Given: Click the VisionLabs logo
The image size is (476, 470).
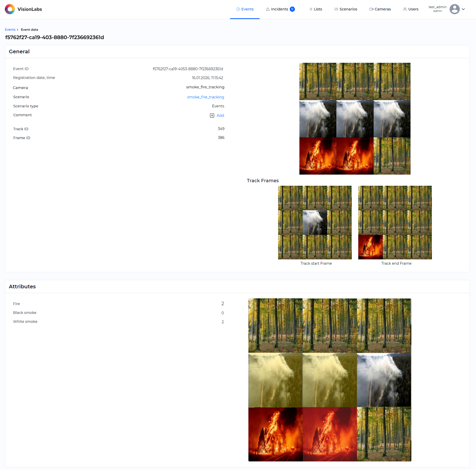Looking at the screenshot, I should [x=10, y=9].
